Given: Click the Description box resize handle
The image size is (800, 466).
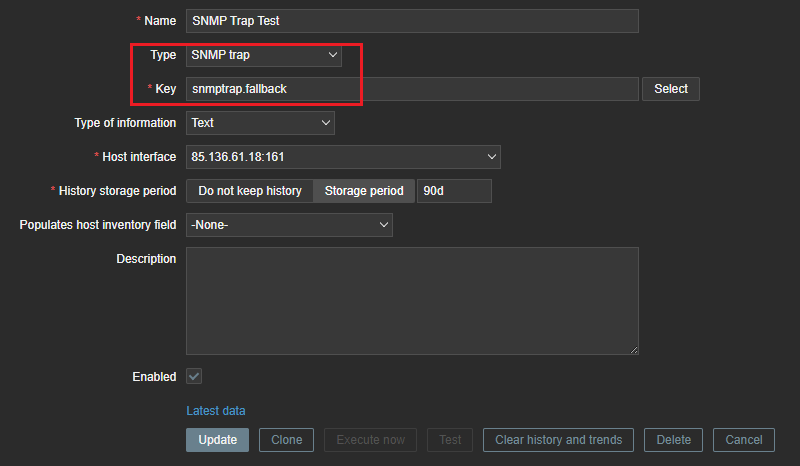Looking at the screenshot, I should (x=633, y=349).
